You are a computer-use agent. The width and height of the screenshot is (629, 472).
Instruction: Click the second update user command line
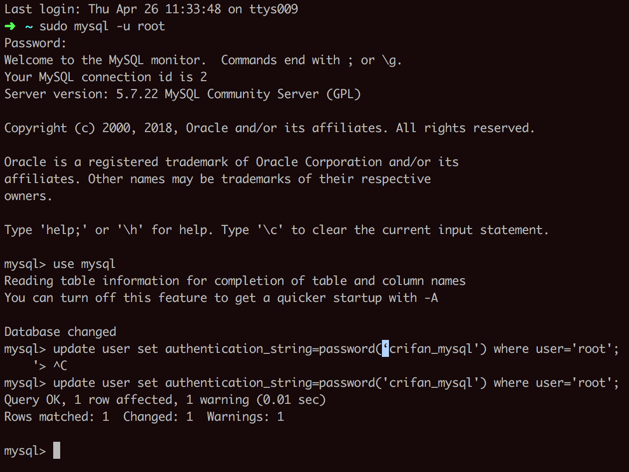pyautogui.click(x=336, y=383)
